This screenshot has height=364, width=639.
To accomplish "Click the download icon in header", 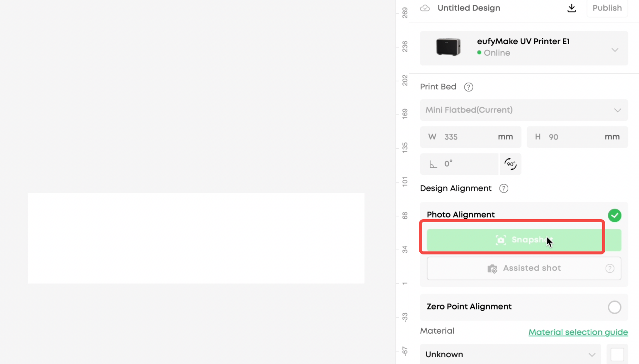I will [x=571, y=8].
